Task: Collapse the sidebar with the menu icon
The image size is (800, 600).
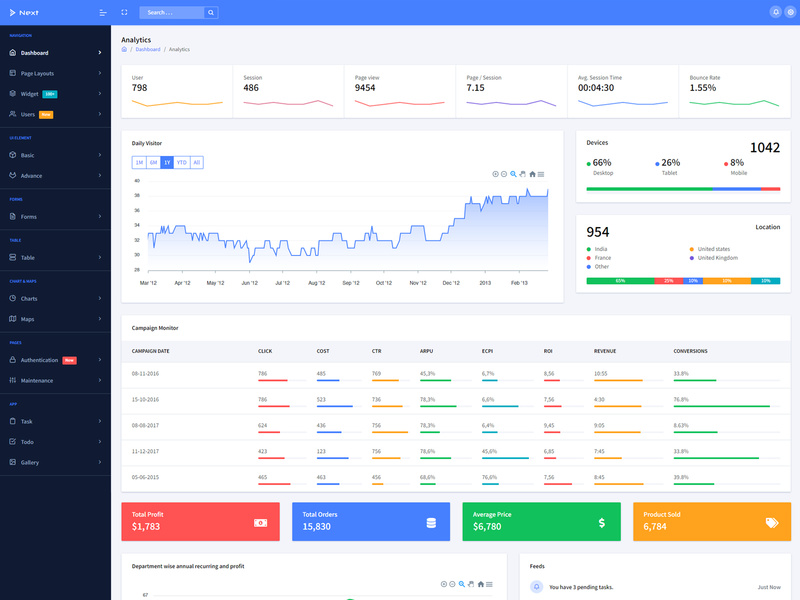Action: (x=102, y=12)
